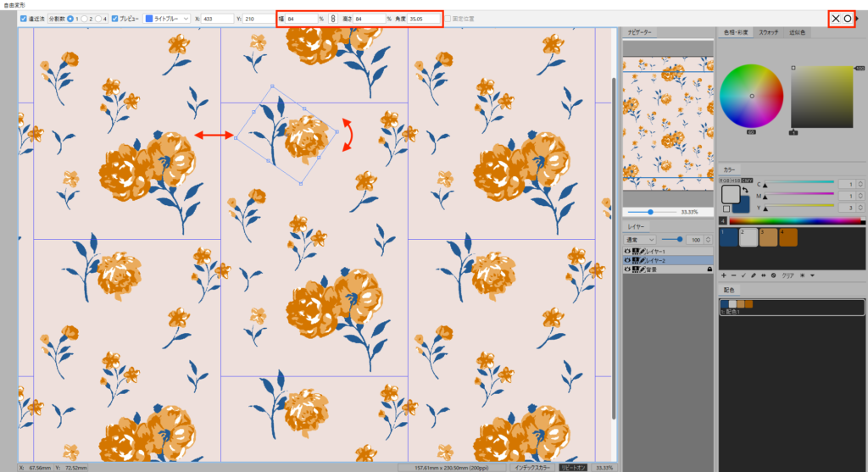868x472 pixels.
Task: Hide レイヤー2 using its eye icon
Action: tap(627, 261)
